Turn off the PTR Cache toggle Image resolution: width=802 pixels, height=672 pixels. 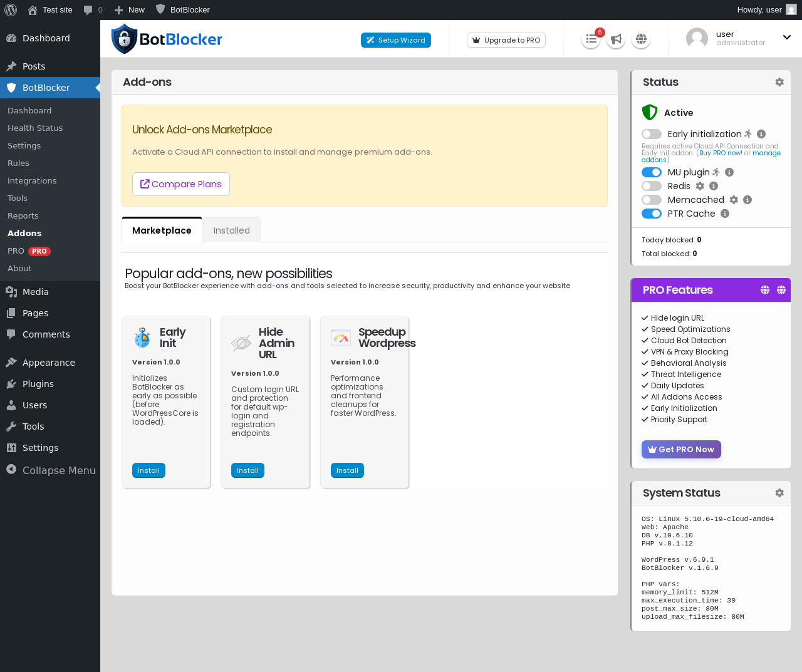point(652,214)
